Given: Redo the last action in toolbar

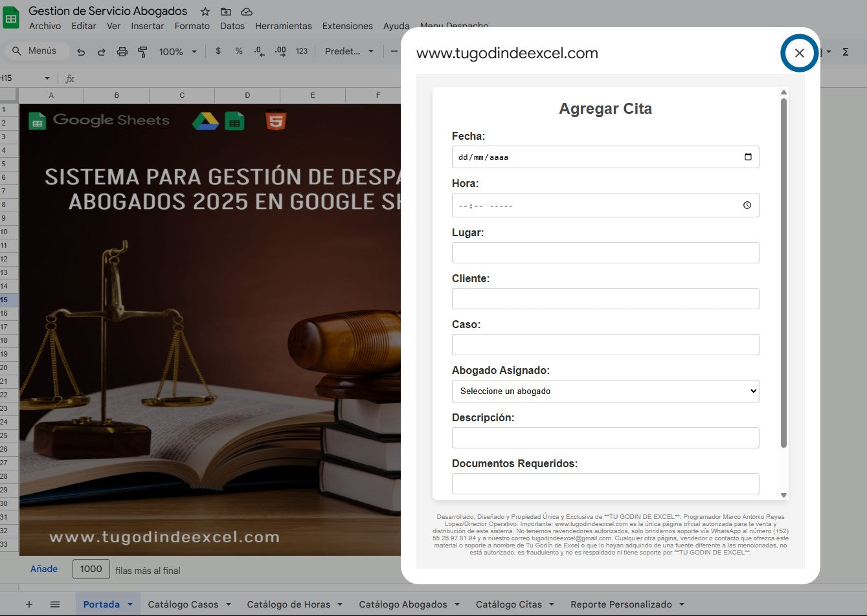Looking at the screenshot, I should 102,52.
